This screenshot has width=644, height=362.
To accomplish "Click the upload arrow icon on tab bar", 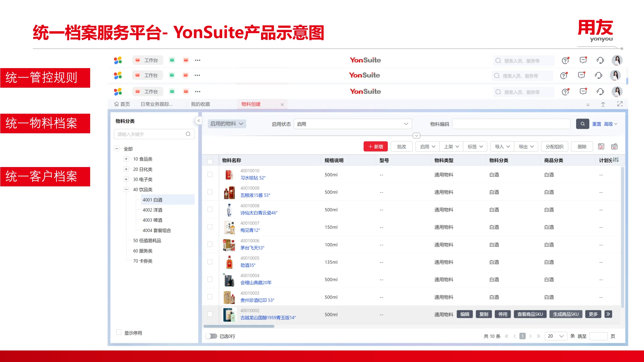I will (x=603, y=104).
